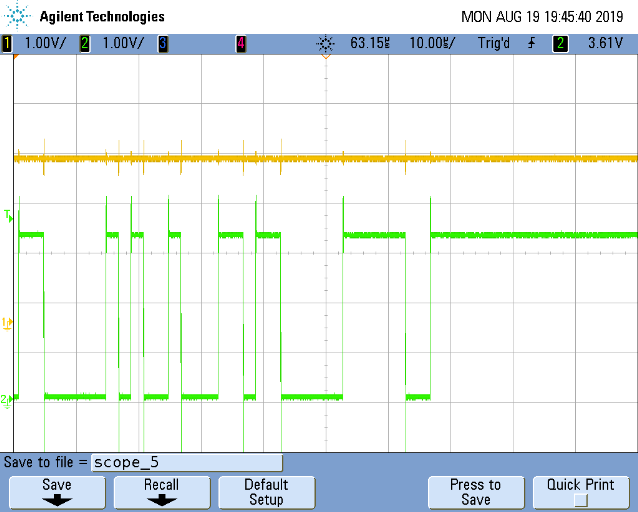
Task: Open the Recall menu softkey
Action: (162, 492)
